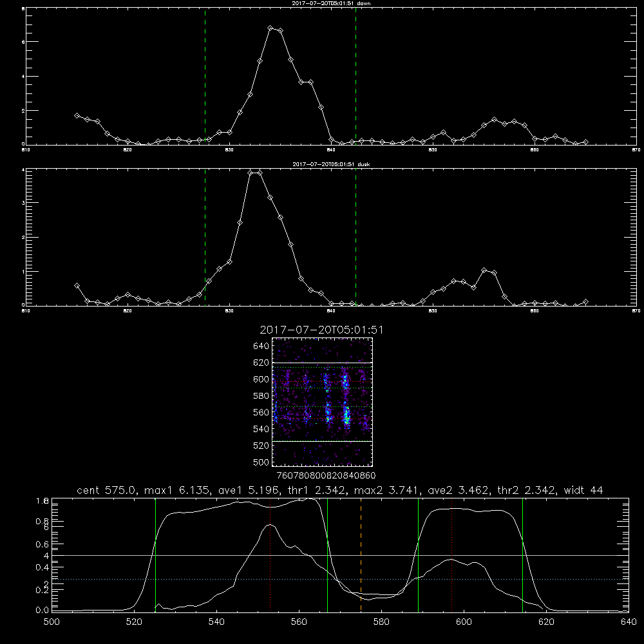Click the solid green line near 614 in bottom plot
The height and width of the screenshot is (644, 644).
[x=522, y=555]
